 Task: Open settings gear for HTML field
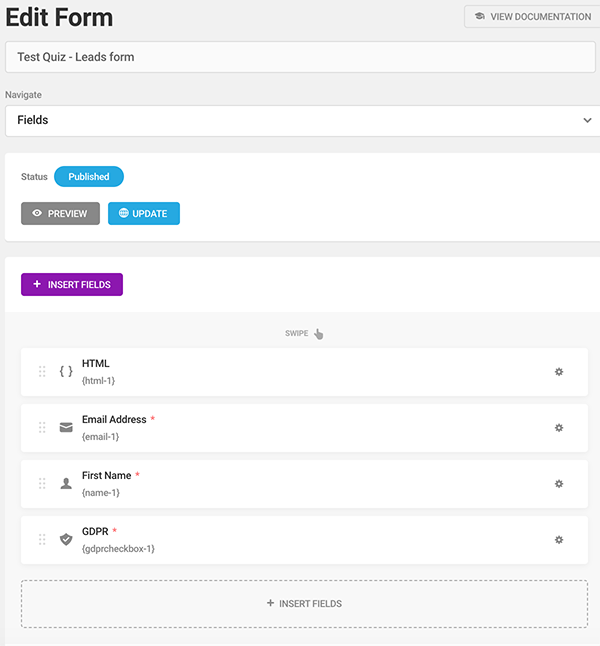pyautogui.click(x=559, y=372)
